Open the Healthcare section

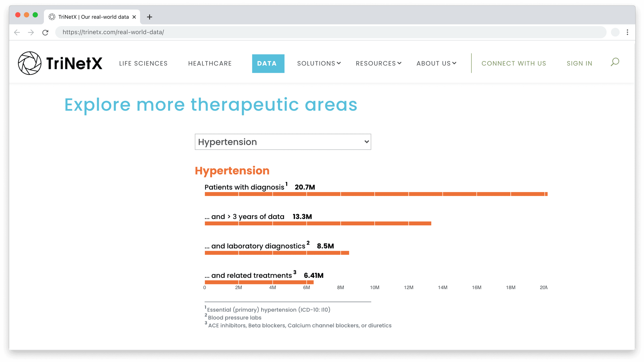[210, 63]
